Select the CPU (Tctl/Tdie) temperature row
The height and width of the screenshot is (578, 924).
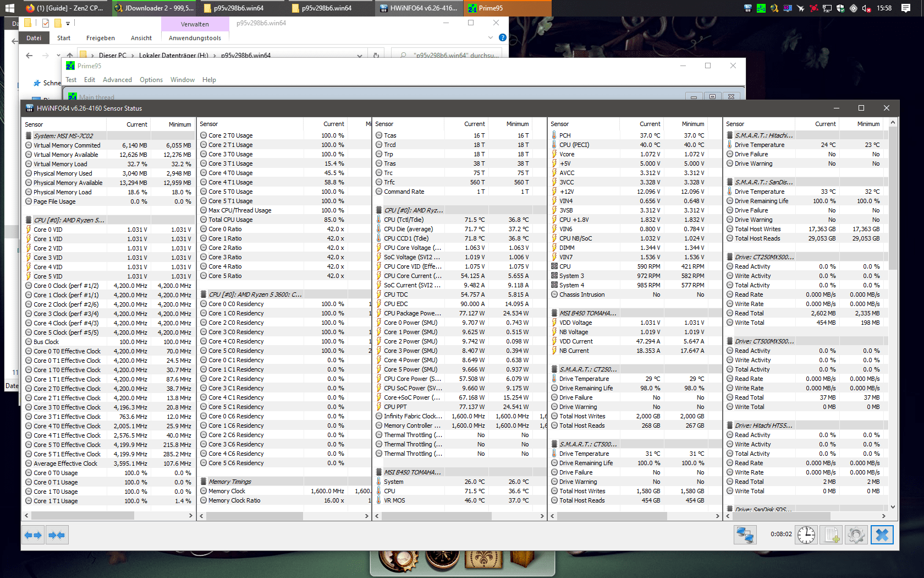[x=459, y=220]
